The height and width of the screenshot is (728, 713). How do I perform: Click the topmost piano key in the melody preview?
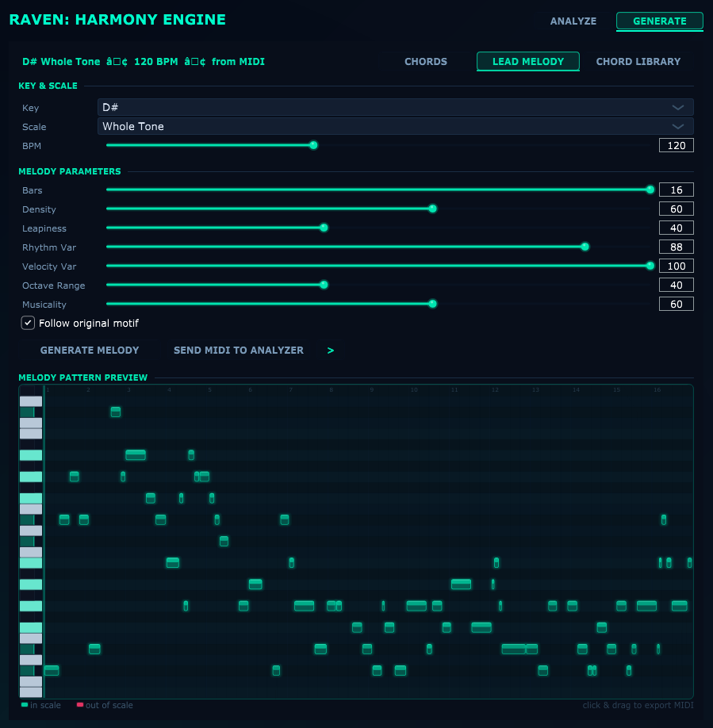(30, 400)
